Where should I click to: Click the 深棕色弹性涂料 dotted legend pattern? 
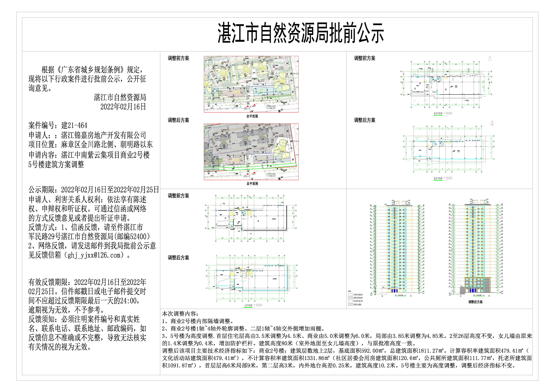coord(351,298)
